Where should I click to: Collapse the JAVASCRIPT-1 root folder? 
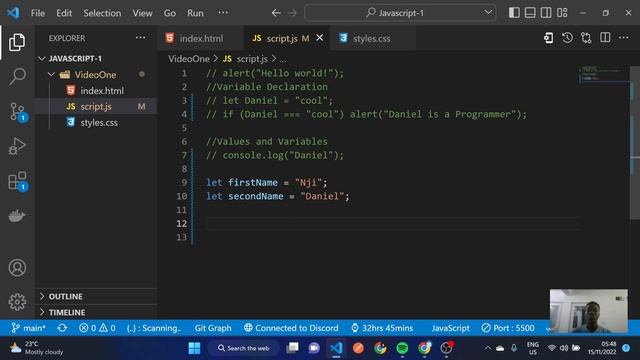tap(41, 59)
